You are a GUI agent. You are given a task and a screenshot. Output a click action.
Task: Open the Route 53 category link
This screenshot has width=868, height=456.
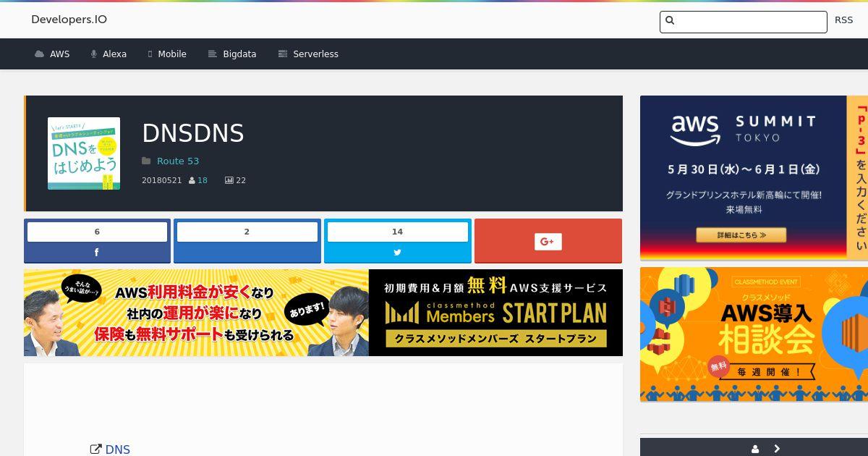coord(178,161)
